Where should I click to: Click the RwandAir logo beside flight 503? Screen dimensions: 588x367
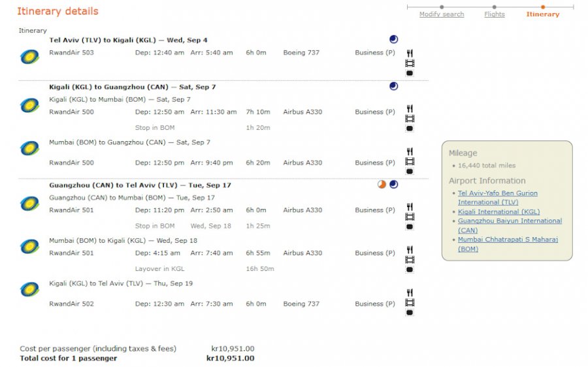click(x=29, y=57)
